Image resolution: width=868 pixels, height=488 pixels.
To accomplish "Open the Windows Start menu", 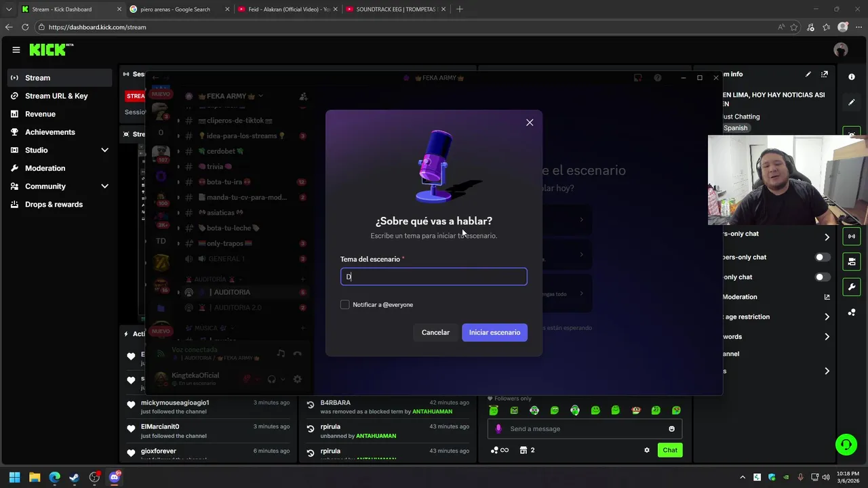I will (x=14, y=477).
